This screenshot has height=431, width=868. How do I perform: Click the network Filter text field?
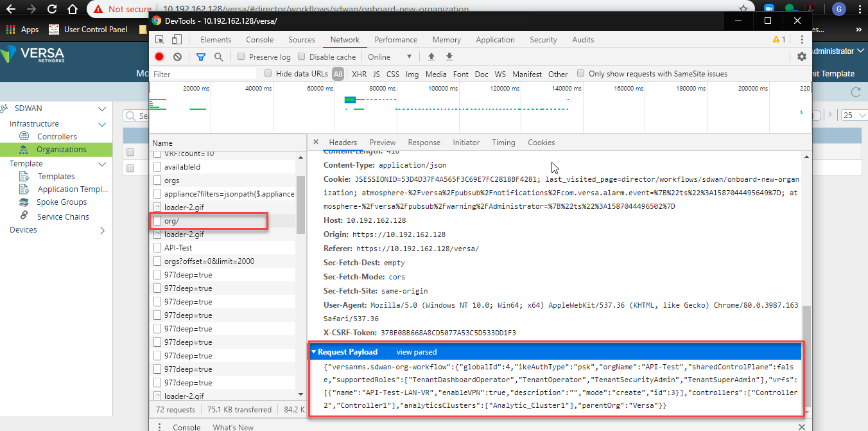(204, 74)
